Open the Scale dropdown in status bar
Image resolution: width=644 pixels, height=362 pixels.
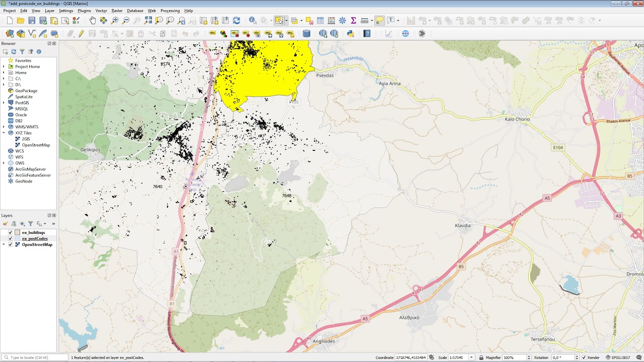(471, 357)
